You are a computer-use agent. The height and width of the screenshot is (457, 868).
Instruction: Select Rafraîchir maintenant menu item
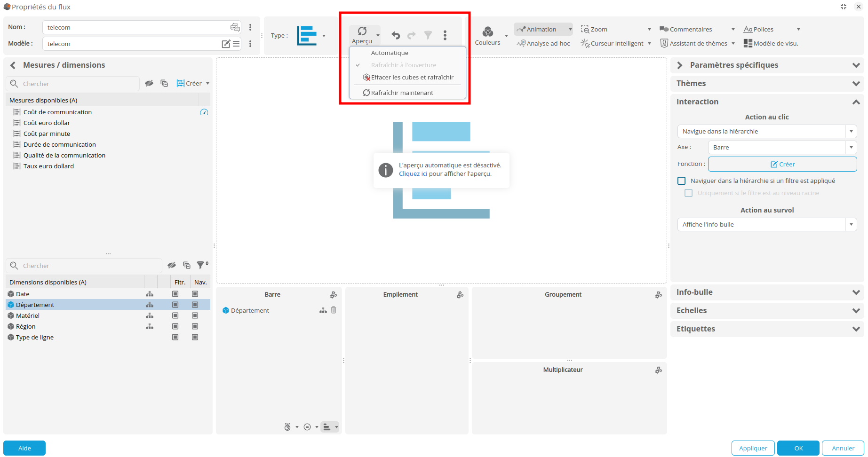point(402,93)
